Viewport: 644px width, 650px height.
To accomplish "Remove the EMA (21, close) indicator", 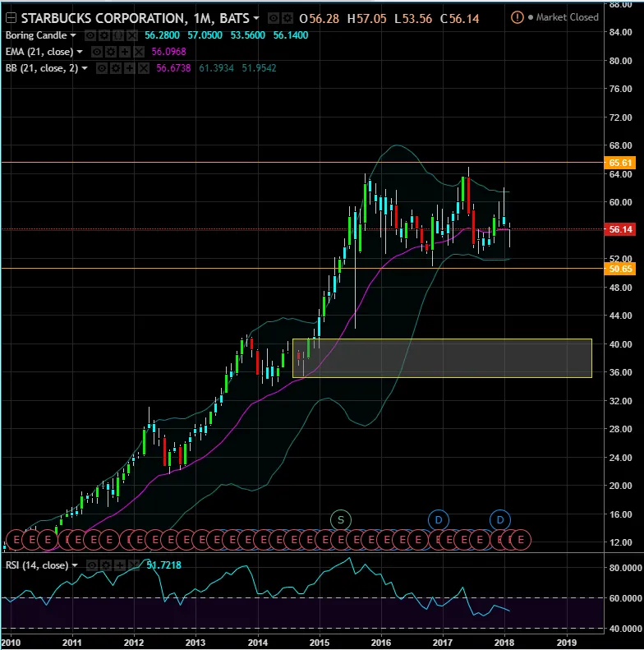I will tap(139, 52).
